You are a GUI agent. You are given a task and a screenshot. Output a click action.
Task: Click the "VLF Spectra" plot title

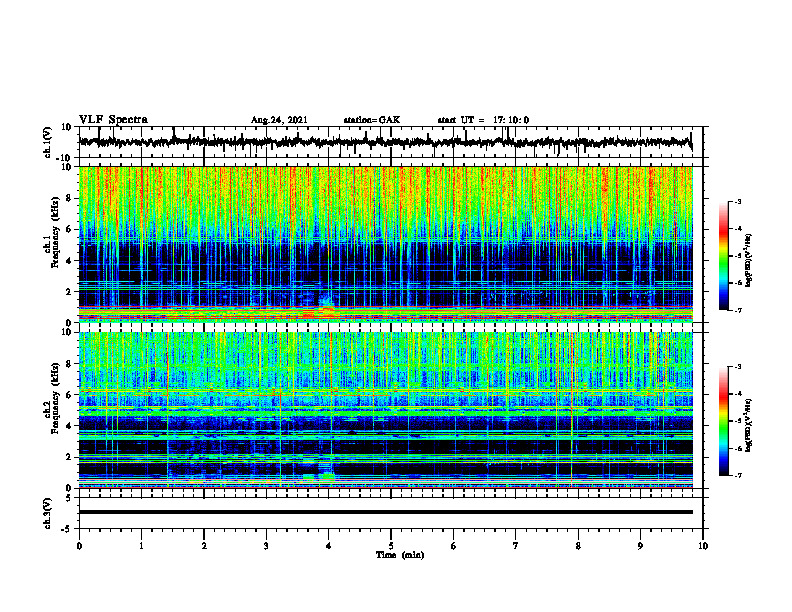pyautogui.click(x=113, y=120)
